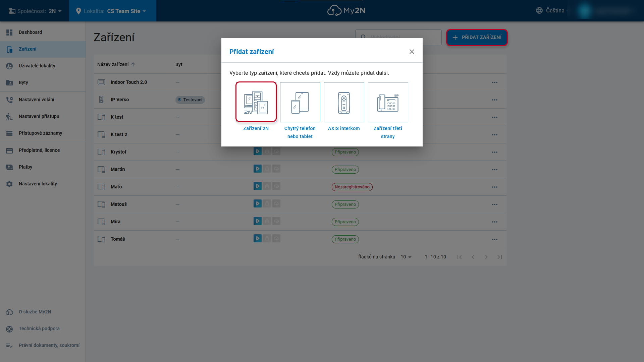The image size is (644, 362).
Task: Open the rows-per-page dropdown showing 10
Action: 406,257
